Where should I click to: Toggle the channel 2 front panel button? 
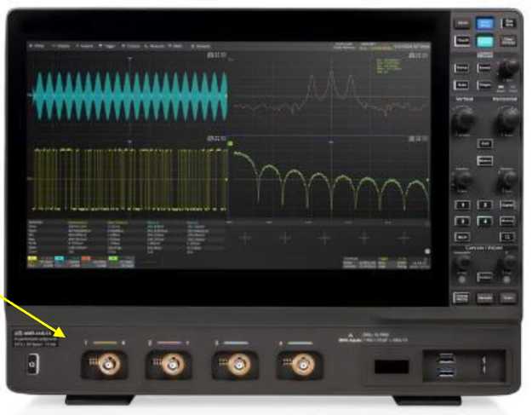(486, 205)
